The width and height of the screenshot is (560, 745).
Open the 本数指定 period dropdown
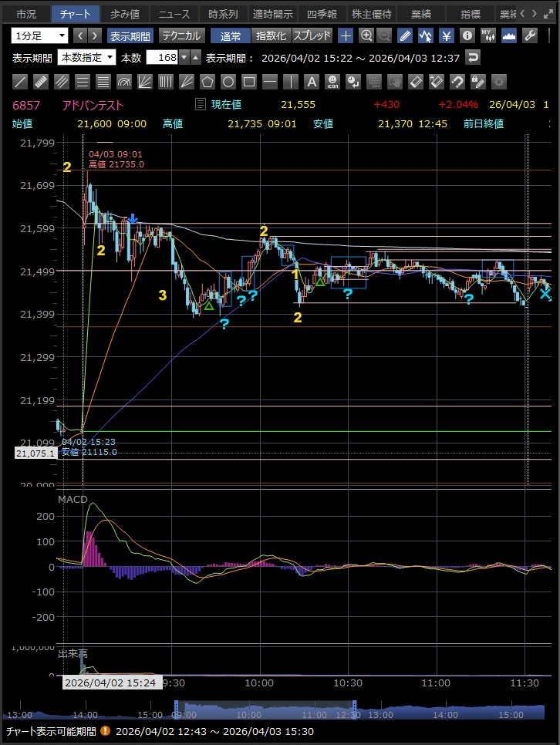click(x=87, y=58)
